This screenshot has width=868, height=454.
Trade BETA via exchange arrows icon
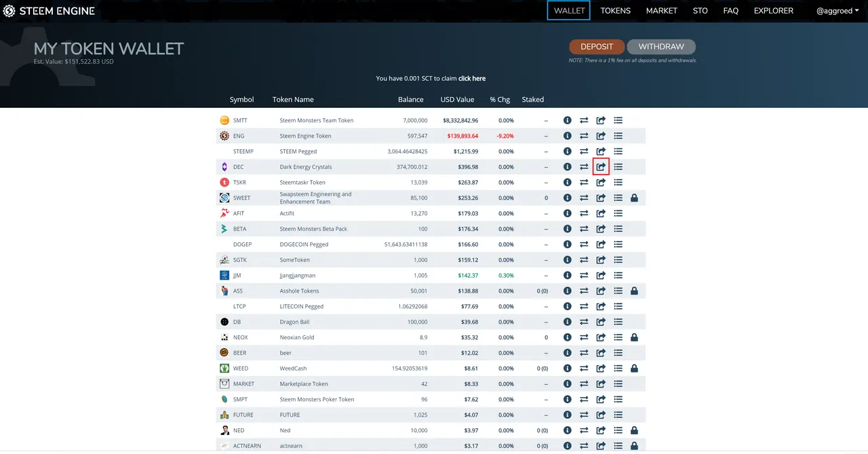tap(584, 229)
